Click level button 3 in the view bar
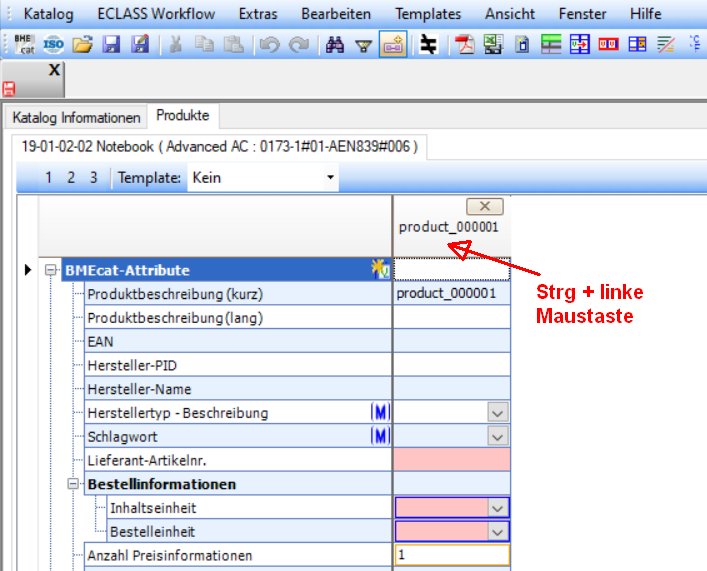This screenshot has height=571, width=707. tap(93, 177)
